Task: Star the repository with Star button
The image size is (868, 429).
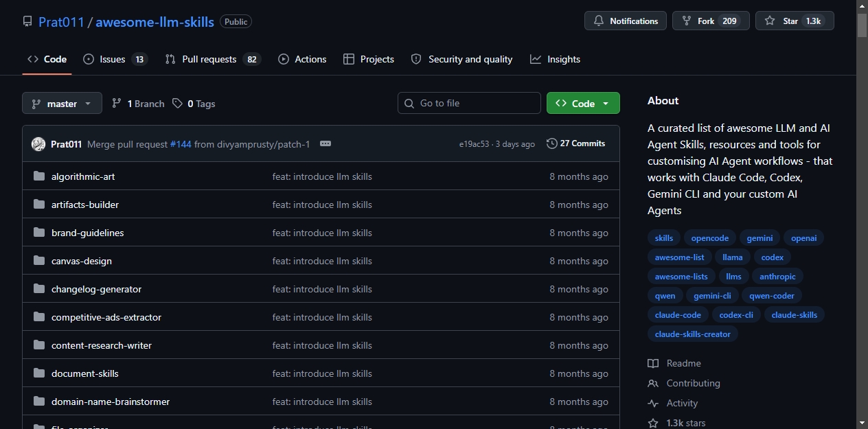Action: (x=795, y=21)
